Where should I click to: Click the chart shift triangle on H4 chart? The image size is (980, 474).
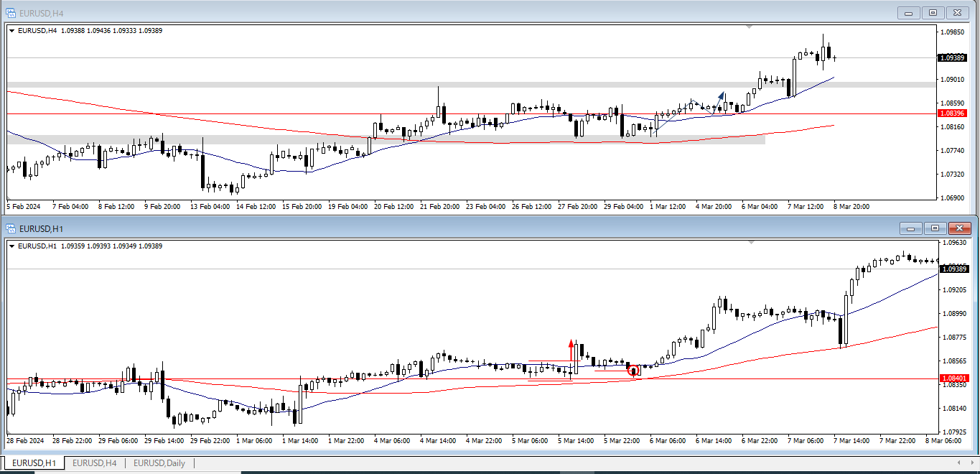point(749,27)
